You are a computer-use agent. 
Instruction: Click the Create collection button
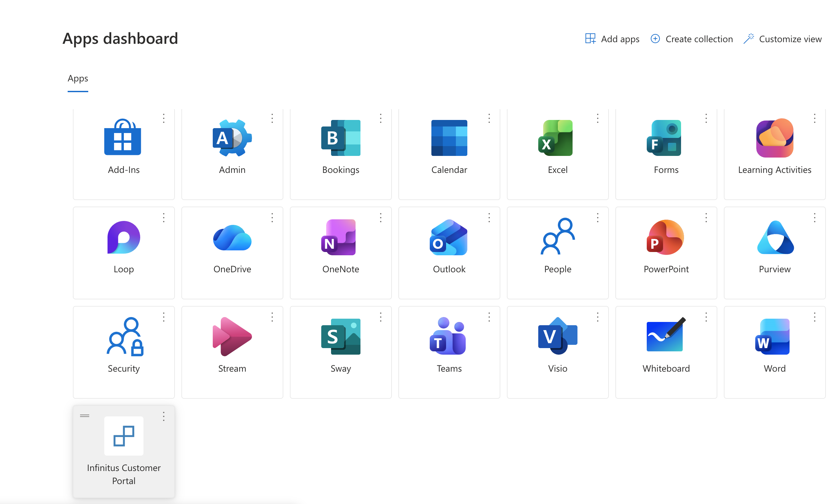[x=692, y=39]
